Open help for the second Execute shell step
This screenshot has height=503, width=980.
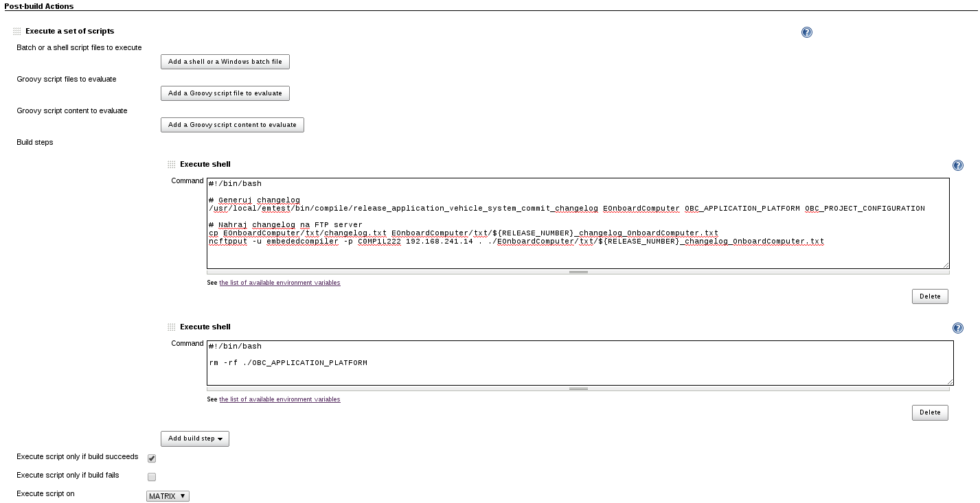click(957, 327)
